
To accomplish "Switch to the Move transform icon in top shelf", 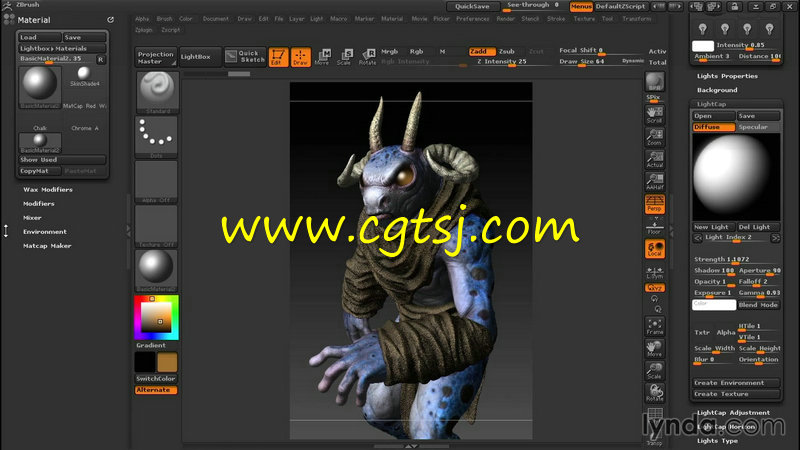I will pos(322,57).
